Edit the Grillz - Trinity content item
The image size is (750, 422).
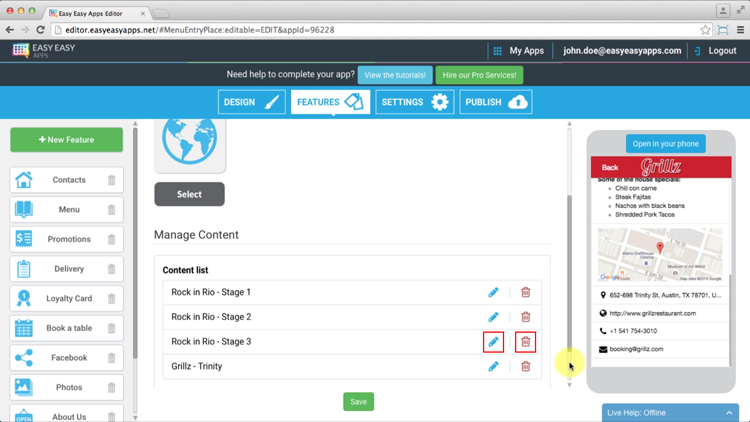(x=493, y=367)
